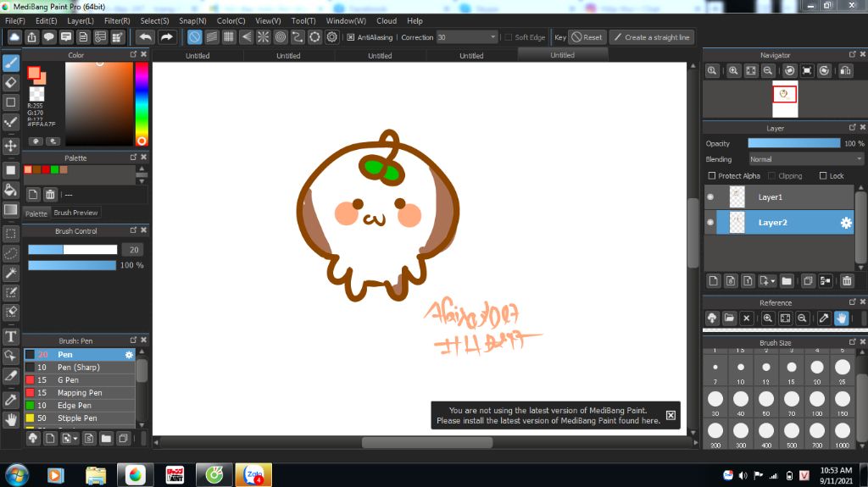Open the snap settings gear icon
Image resolution: width=868 pixels, height=487 pixels.
pyautogui.click(x=332, y=37)
